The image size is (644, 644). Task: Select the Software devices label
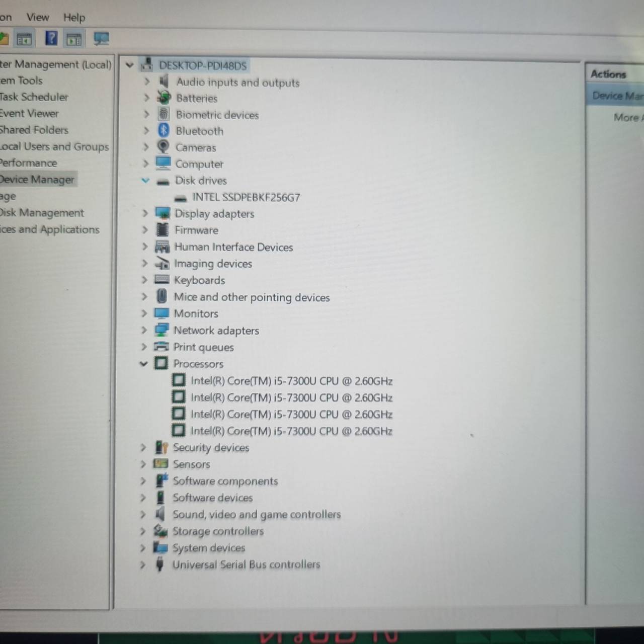(212, 497)
